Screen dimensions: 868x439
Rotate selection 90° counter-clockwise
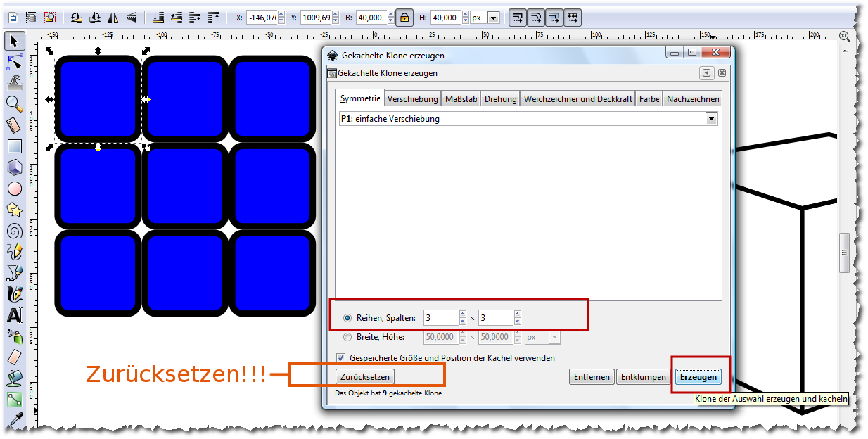click(x=76, y=17)
